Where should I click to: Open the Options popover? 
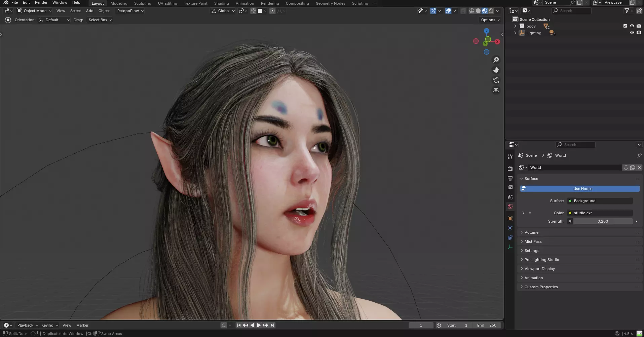click(x=490, y=20)
